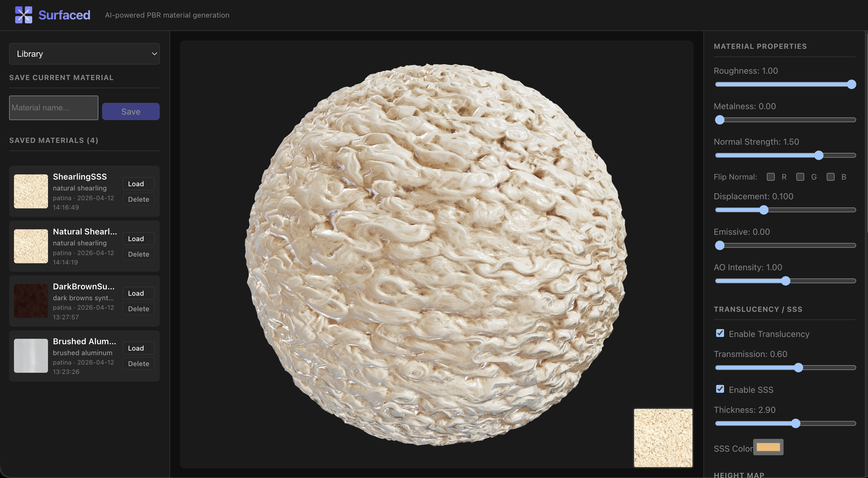Uncheck the Enable SSS option
868x478 pixels.
(720, 389)
